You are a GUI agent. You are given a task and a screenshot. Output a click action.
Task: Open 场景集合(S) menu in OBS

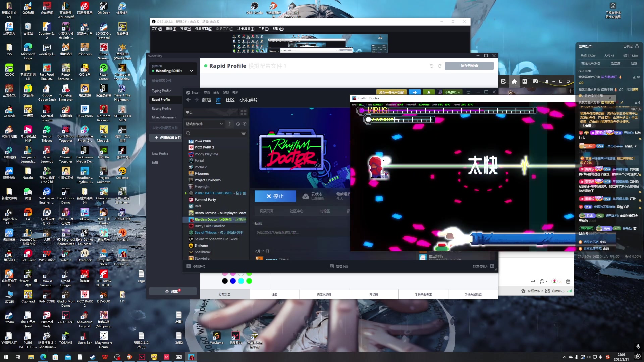pyautogui.click(x=246, y=29)
